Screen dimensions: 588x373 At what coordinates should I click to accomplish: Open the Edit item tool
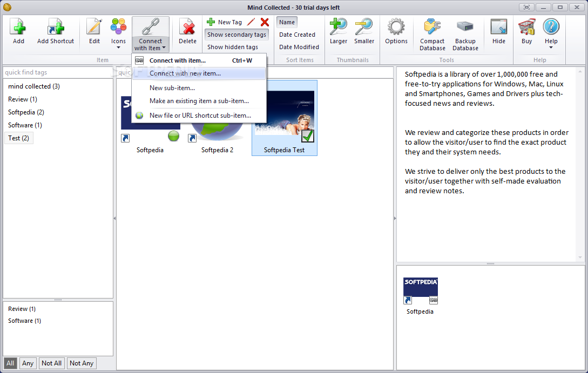(x=94, y=27)
